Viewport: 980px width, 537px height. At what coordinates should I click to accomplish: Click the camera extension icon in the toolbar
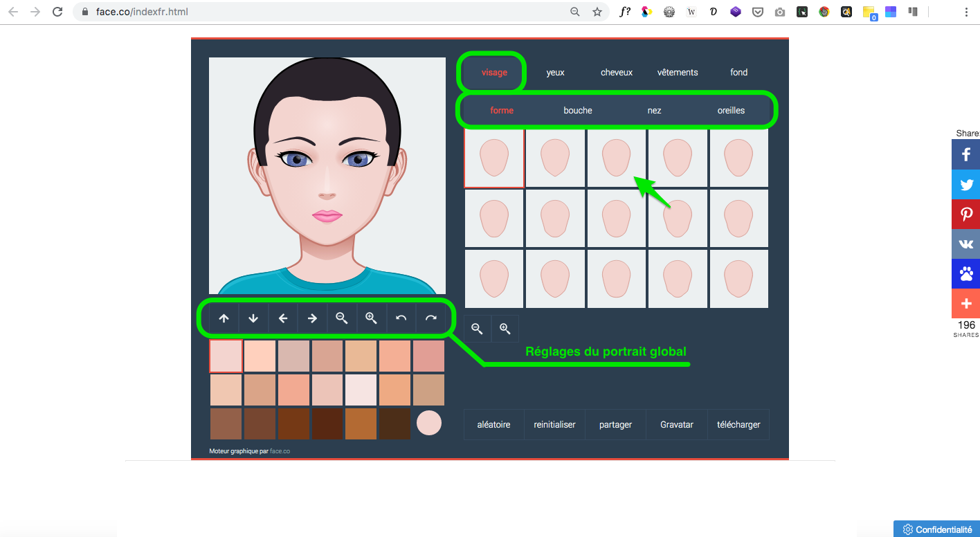click(x=780, y=12)
